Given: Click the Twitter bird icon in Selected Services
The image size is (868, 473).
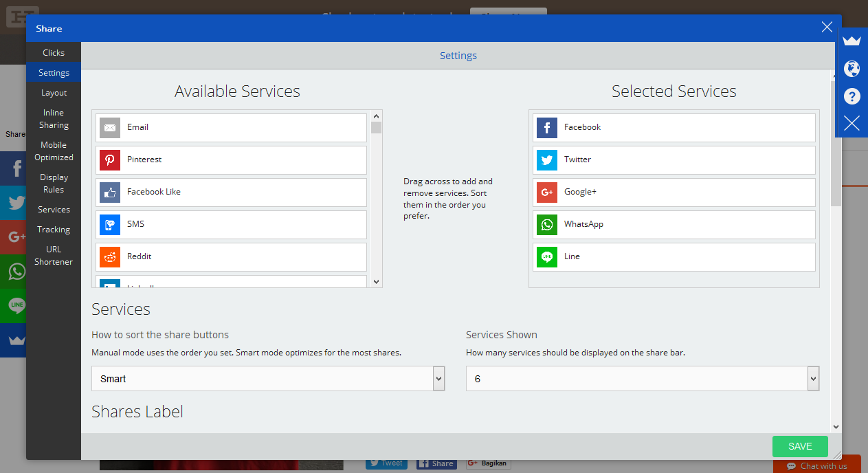Looking at the screenshot, I should point(547,160).
